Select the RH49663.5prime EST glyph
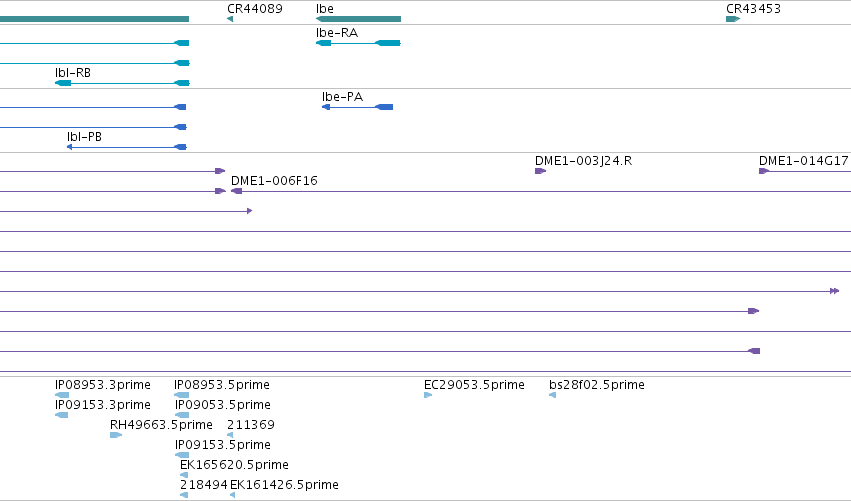 pos(116,435)
